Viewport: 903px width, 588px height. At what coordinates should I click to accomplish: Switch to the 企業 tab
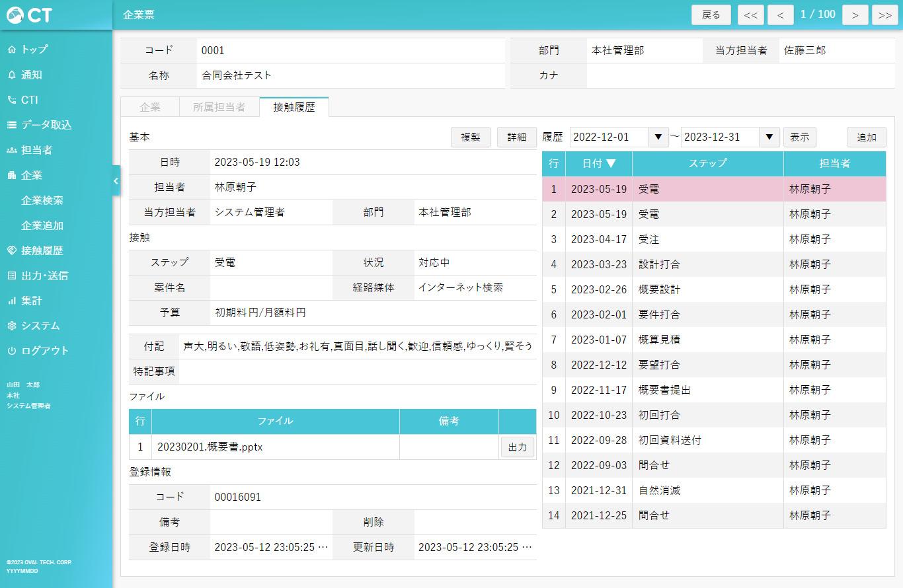pyautogui.click(x=150, y=107)
